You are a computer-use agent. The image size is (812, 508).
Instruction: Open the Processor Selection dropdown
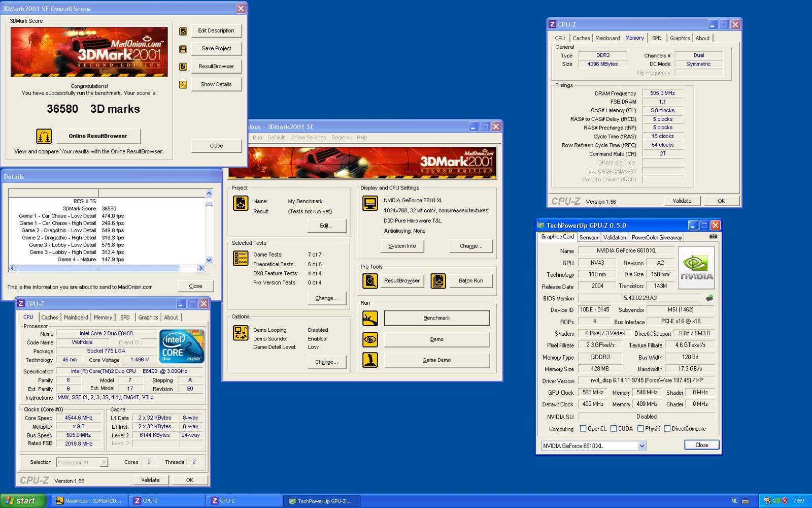pyautogui.click(x=104, y=462)
